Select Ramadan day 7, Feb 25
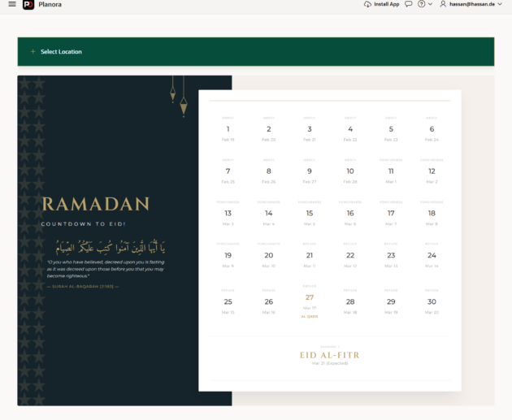512x420 pixels. coord(228,171)
